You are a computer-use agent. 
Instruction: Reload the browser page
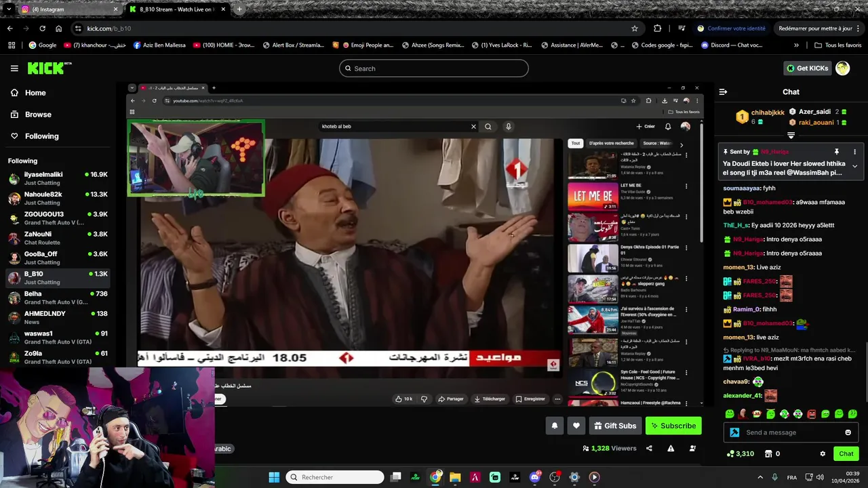click(42, 28)
